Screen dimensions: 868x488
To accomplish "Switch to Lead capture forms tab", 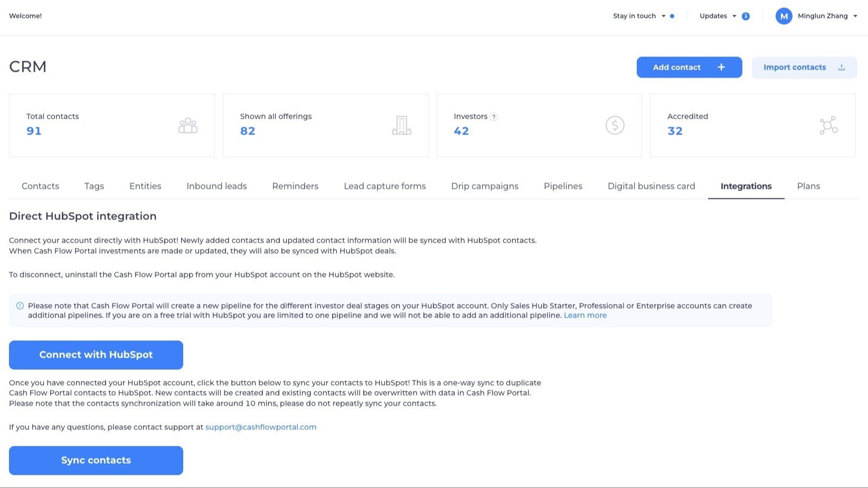I will point(385,186).
